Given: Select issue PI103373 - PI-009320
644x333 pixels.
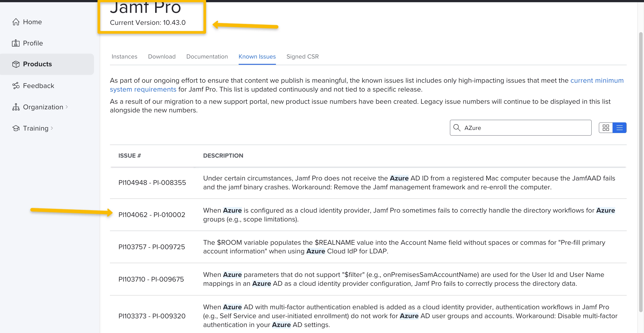Looking at the screenshot, I should [x=152, y=316].
